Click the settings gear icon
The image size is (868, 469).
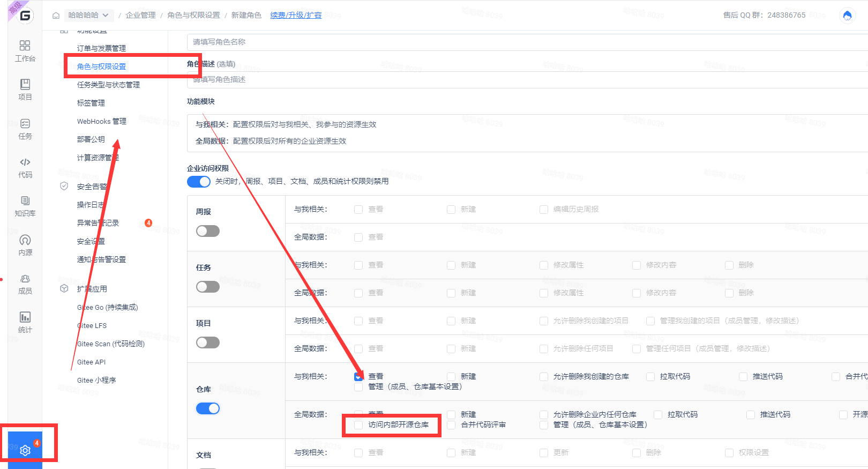point(25,450)
